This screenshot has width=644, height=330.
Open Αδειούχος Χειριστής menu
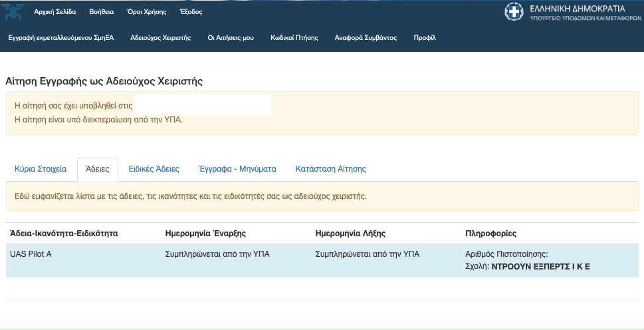[161, 38]
